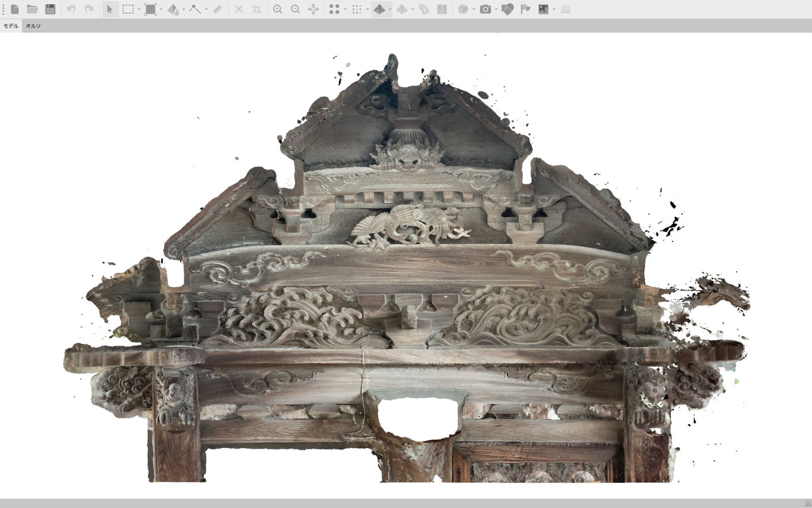Crop selection with the crop icon
Image resolution: width=812 pixels, height=508 pixels.
[257, 9]
